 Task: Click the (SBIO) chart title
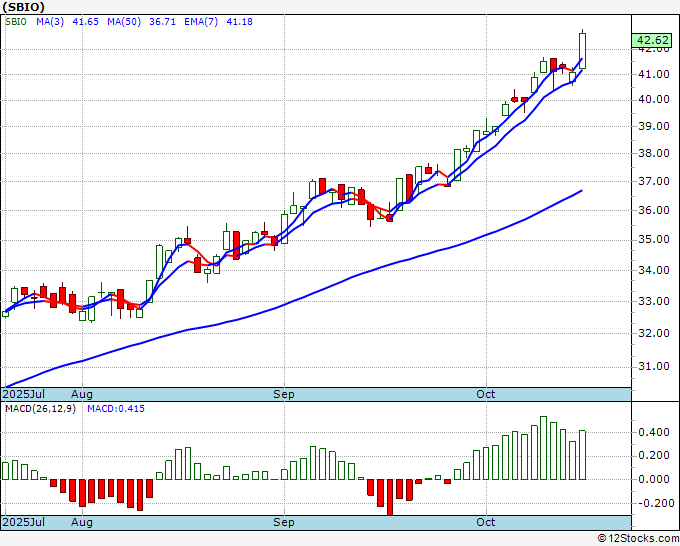(x=23, y=7)
